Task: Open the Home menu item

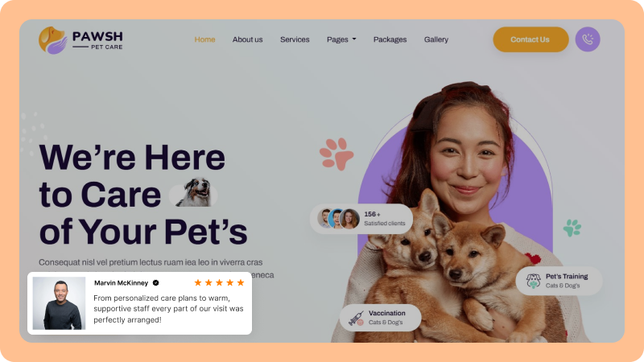Action: (204, 39)
